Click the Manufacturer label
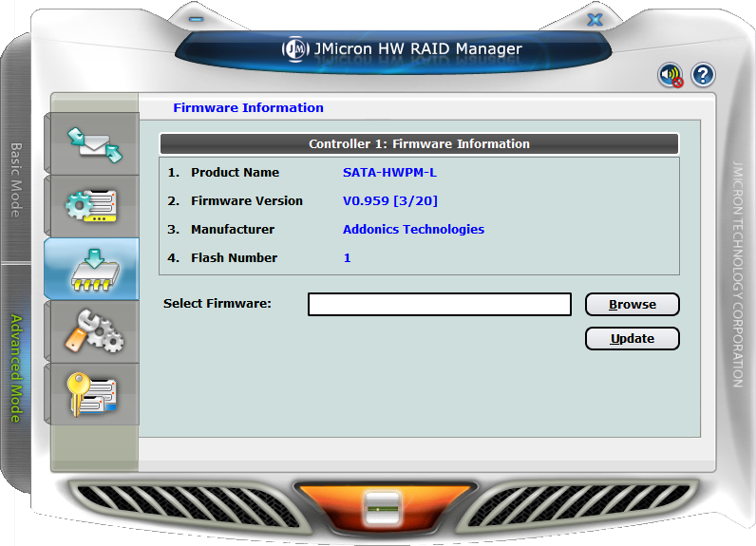Screen dimensions: 756x546 tap(233, 230)
